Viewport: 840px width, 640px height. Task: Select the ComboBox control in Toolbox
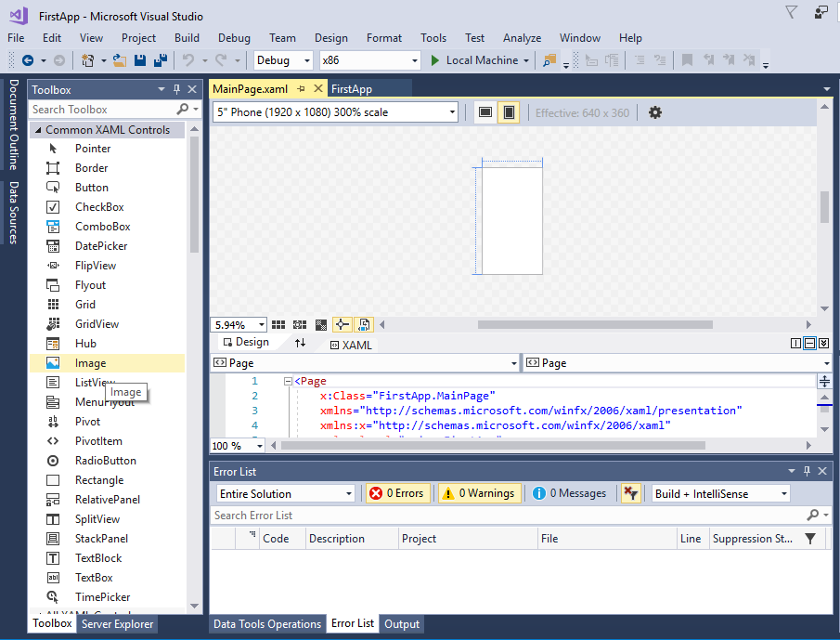107,227
